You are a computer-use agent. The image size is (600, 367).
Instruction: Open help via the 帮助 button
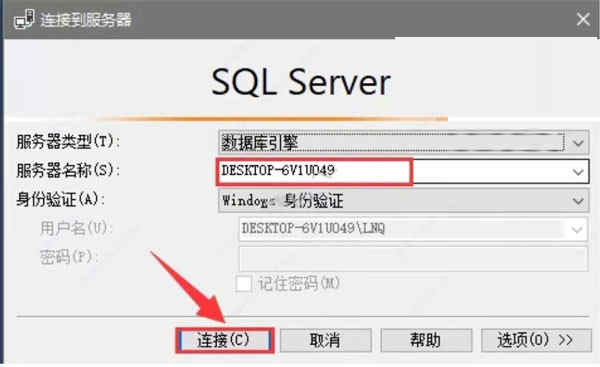[x=426, y=340]
